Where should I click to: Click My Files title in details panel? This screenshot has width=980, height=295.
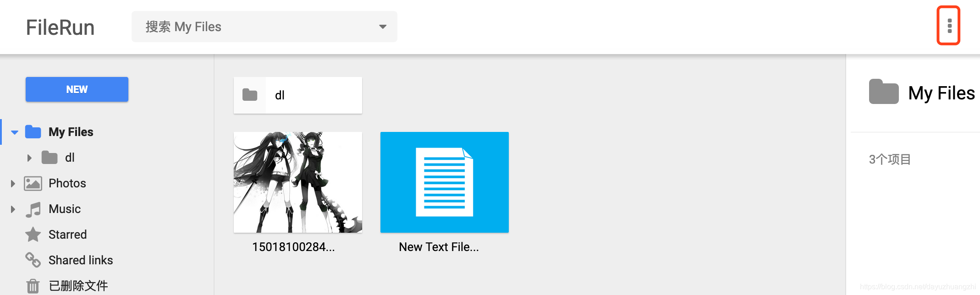pyautogui.click(x=941, y=93)
